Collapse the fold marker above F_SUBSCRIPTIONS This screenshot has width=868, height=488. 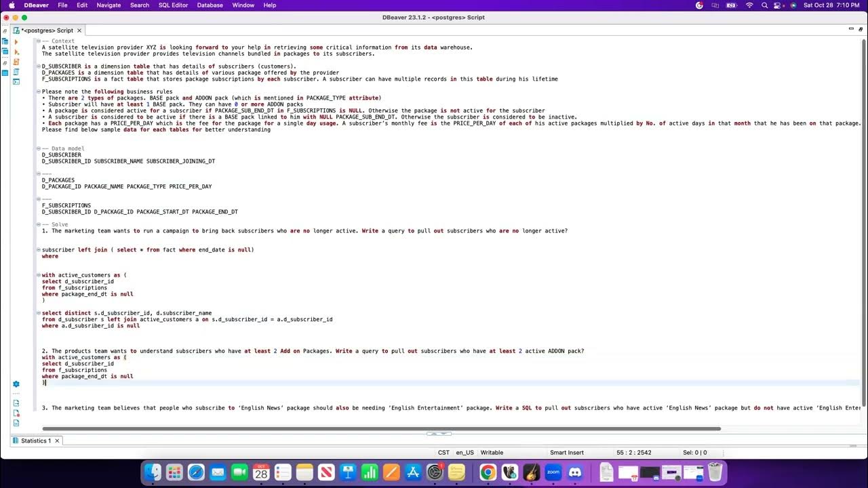point(39,199)
